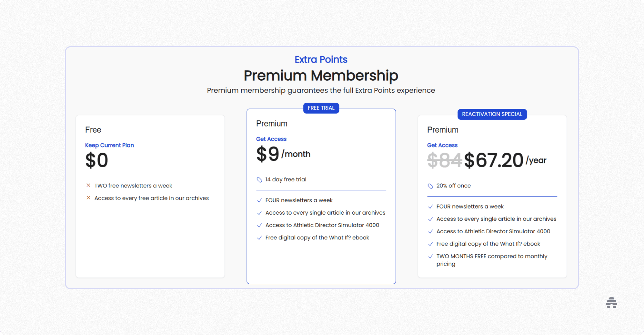Click the X icon beside TWO free newsletters

point(88,185)
